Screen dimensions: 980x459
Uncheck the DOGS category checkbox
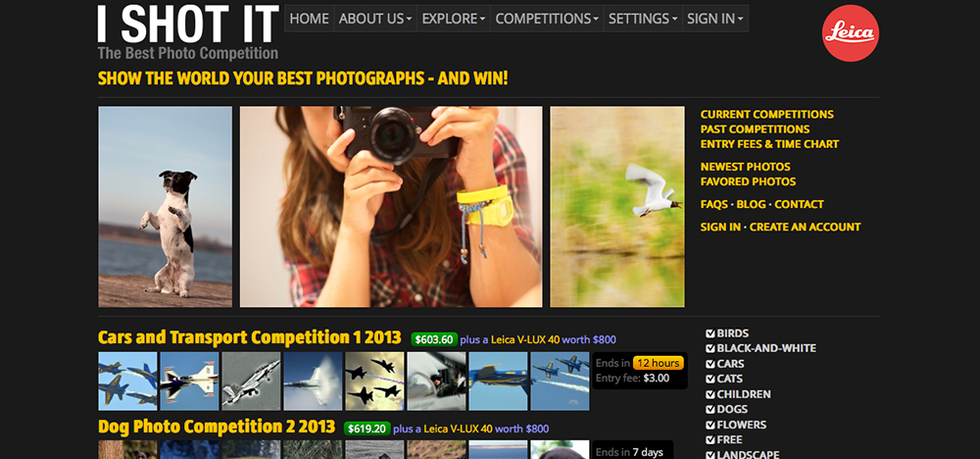710,410
